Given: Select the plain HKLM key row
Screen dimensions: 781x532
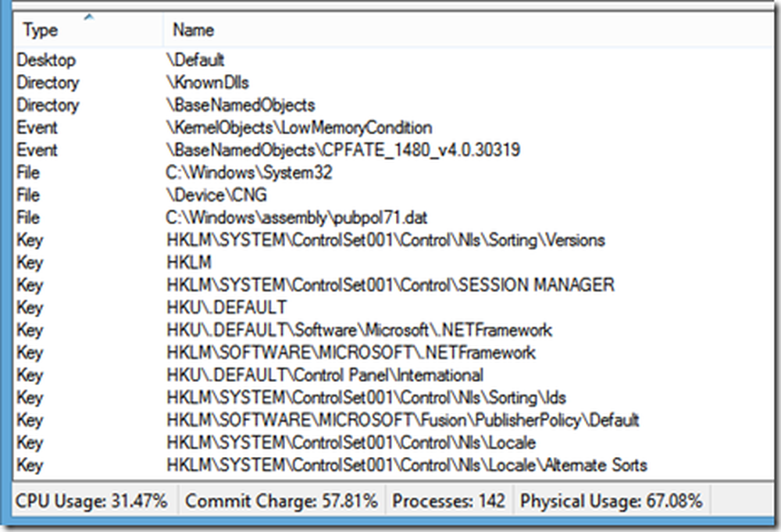Looking at the screenshot, I should (x=188, y=262).
